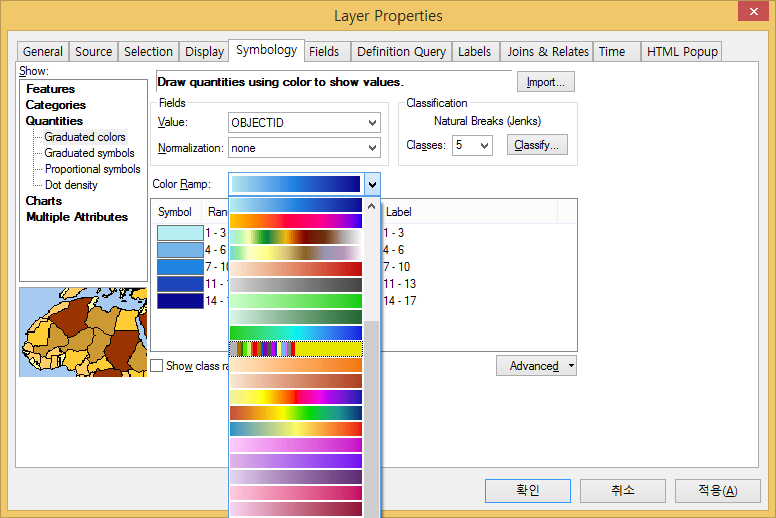776x518 pixels.
Task: Select the Symbology tab
Action: click(x=266, y=50)
